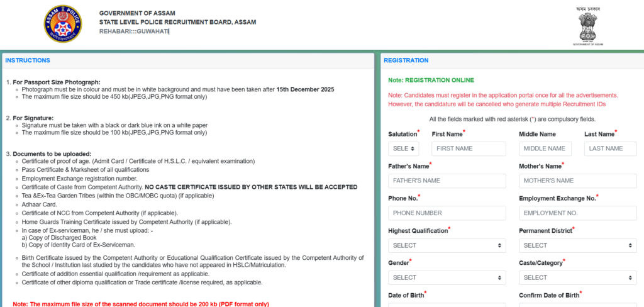
Task: Expand the Highest Qualification dropdown
Action: [x=447, y=245]
